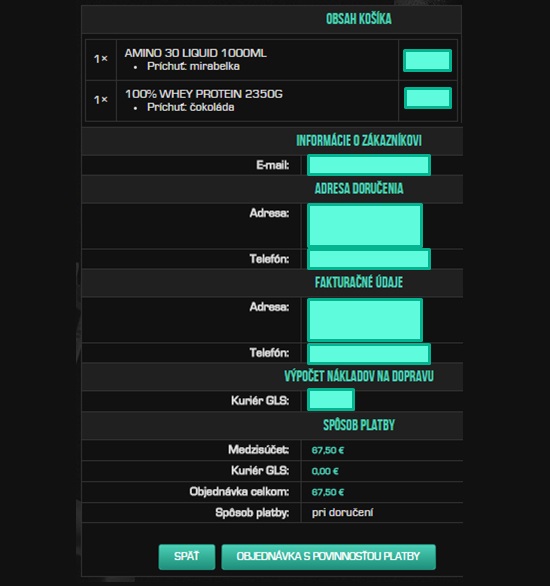Select the delivery Telefón redacted field
This screenshot has width=550, height=586.
pyautogui.click(x=369, y=259)
